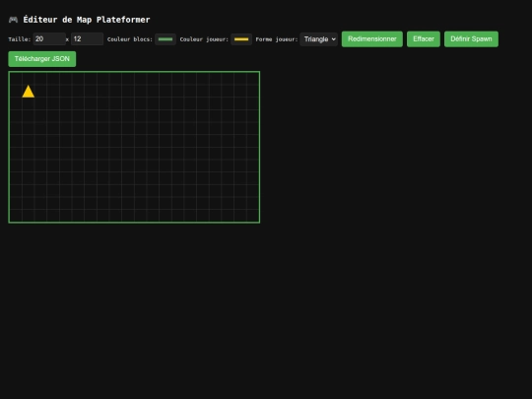Click the gamepad icon in title

pos(13,20)
